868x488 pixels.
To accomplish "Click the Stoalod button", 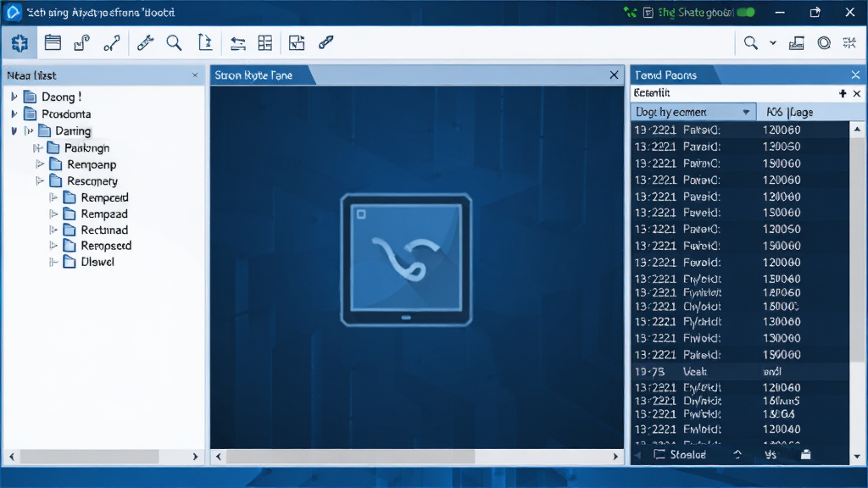I will coord(681,454).
